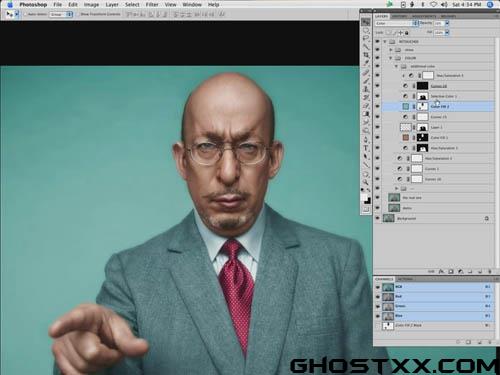Switch to the Channels panel tab

coord(384,279)
